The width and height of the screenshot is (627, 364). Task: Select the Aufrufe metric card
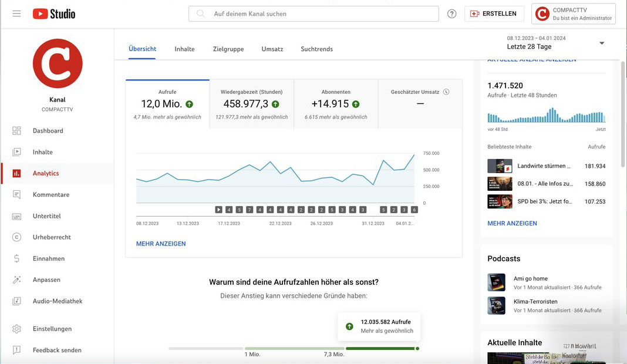(167, 104)
